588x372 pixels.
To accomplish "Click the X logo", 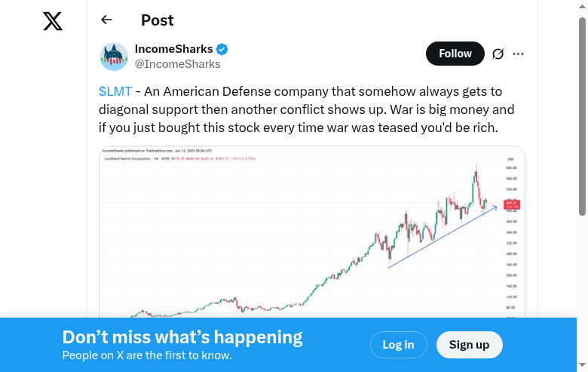I will (x=53, y=21).
